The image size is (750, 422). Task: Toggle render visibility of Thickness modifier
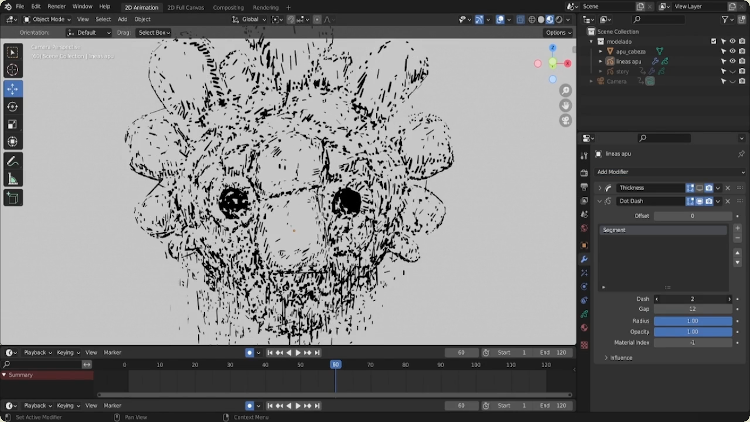[709, 188]
